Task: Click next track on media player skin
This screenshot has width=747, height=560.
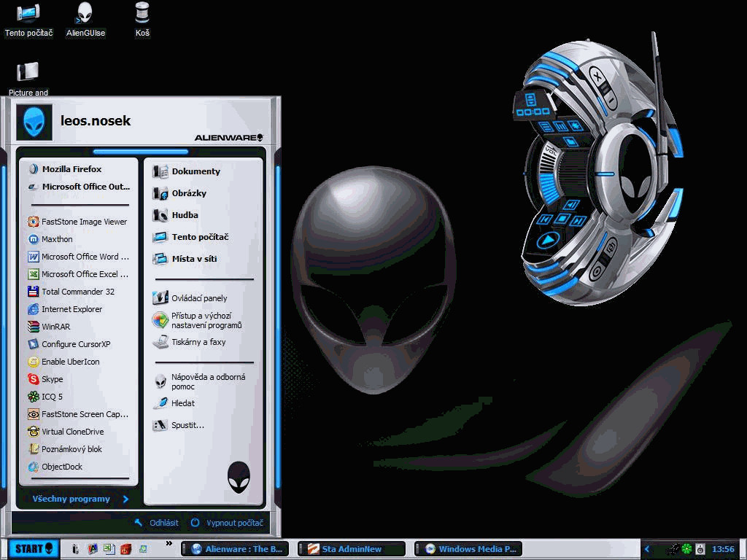Action: tap(578, 221)
